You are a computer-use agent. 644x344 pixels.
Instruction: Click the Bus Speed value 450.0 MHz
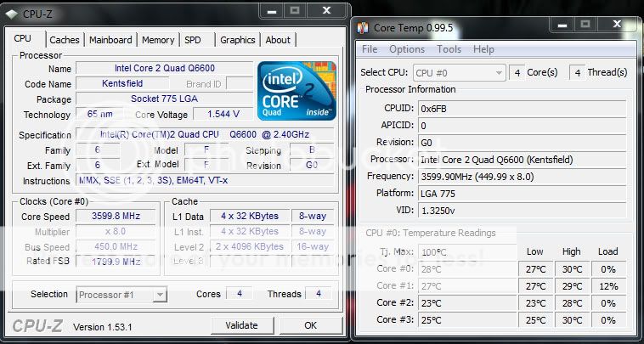(x=116, y=246)
